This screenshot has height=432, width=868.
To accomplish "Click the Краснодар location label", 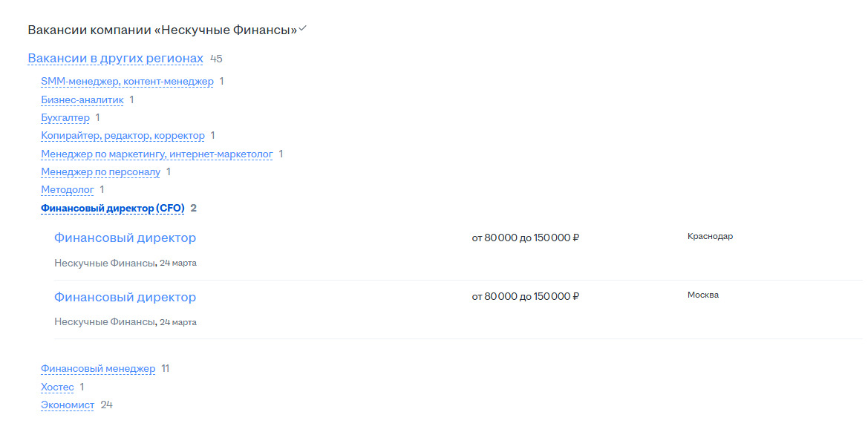I will (x=711, y=236).
